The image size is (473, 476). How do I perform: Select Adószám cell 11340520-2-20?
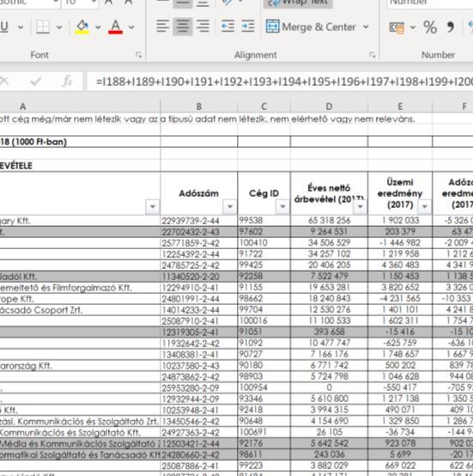pyautogui.click(x=199, y=277)
